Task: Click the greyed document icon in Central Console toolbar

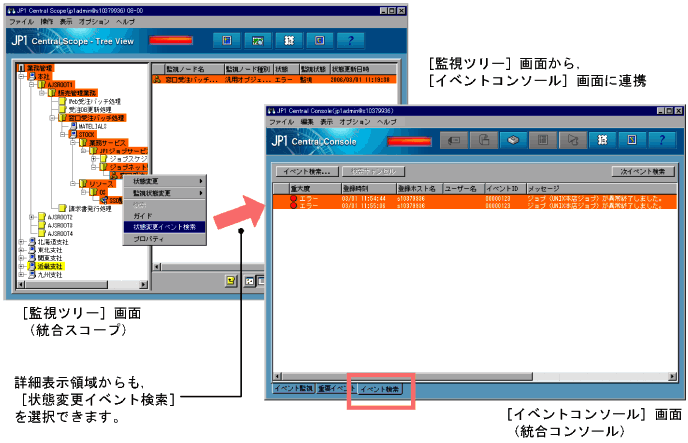Action: (x=484, y=140)
